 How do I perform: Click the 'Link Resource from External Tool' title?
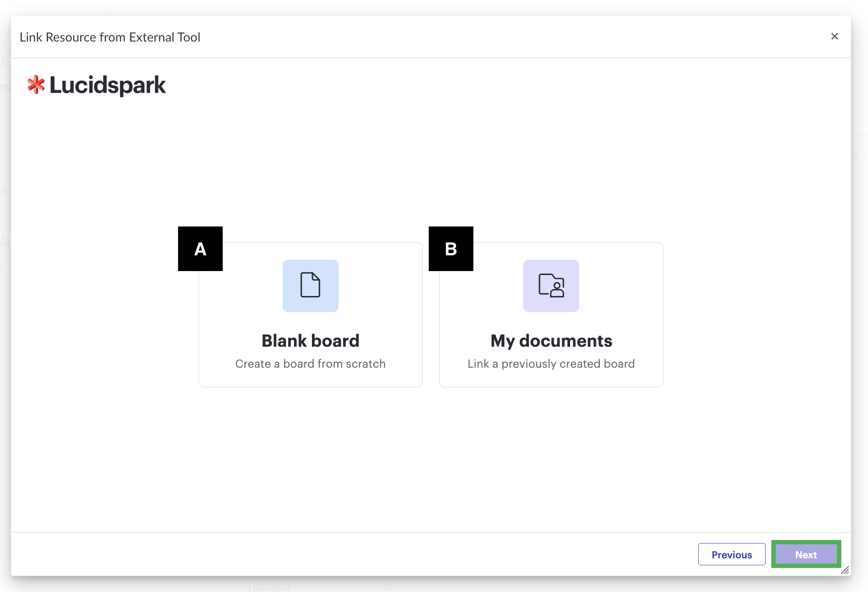tap(110, 37)
